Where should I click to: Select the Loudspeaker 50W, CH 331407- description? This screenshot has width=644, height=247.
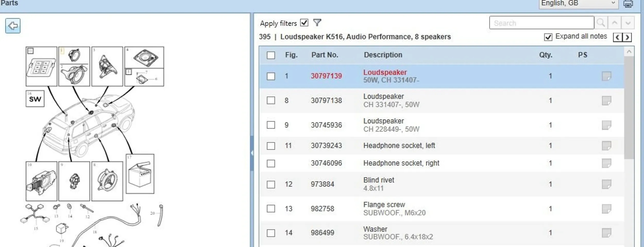pos(391,76)
